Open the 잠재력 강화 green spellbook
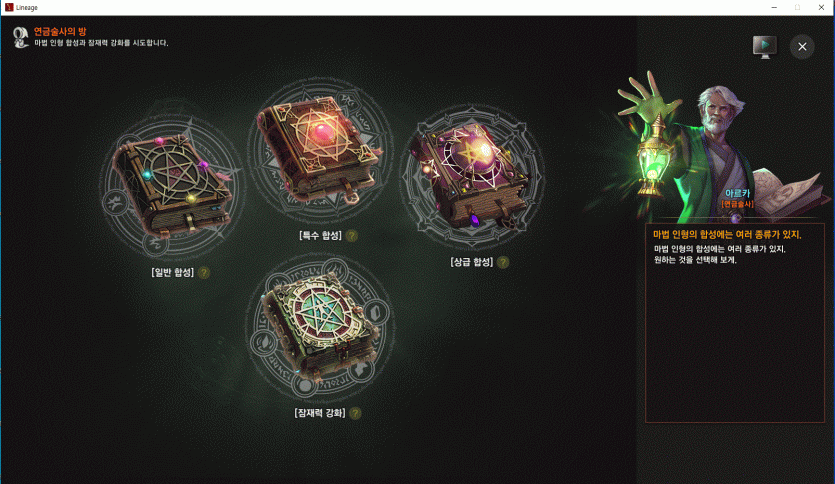 tap(320, 325)
